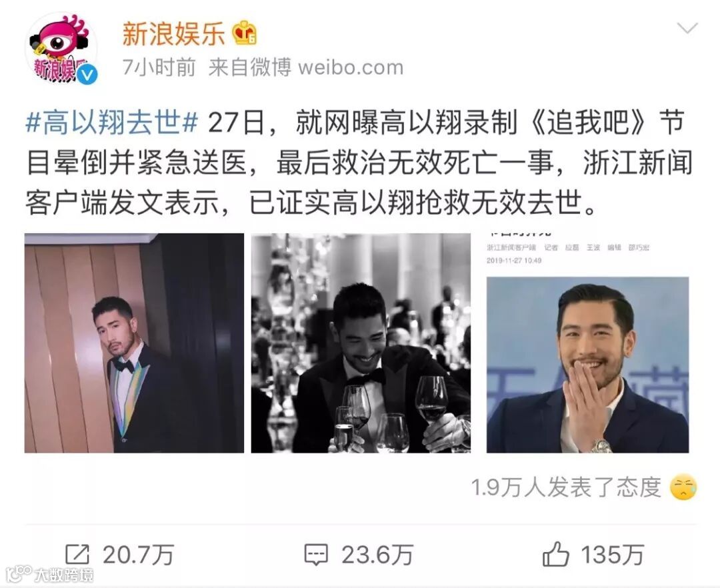Open the comments bubble icon

pos(316,555)
